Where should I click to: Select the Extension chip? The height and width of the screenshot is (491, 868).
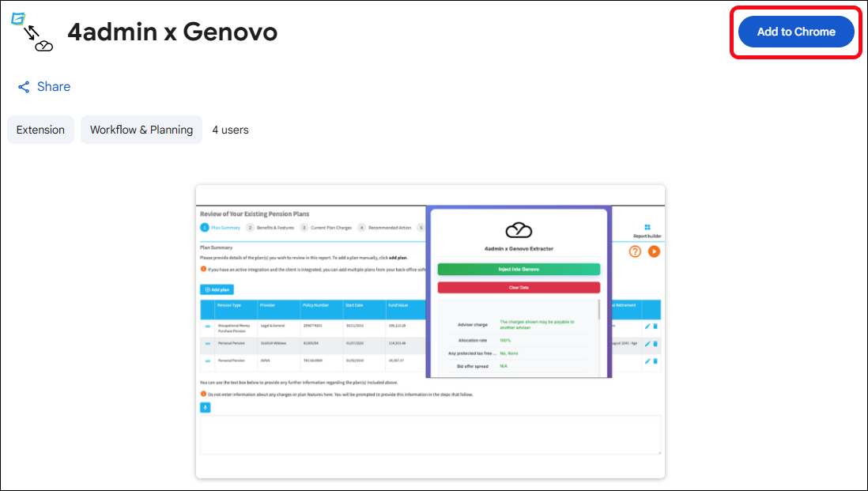click(40, 130)
